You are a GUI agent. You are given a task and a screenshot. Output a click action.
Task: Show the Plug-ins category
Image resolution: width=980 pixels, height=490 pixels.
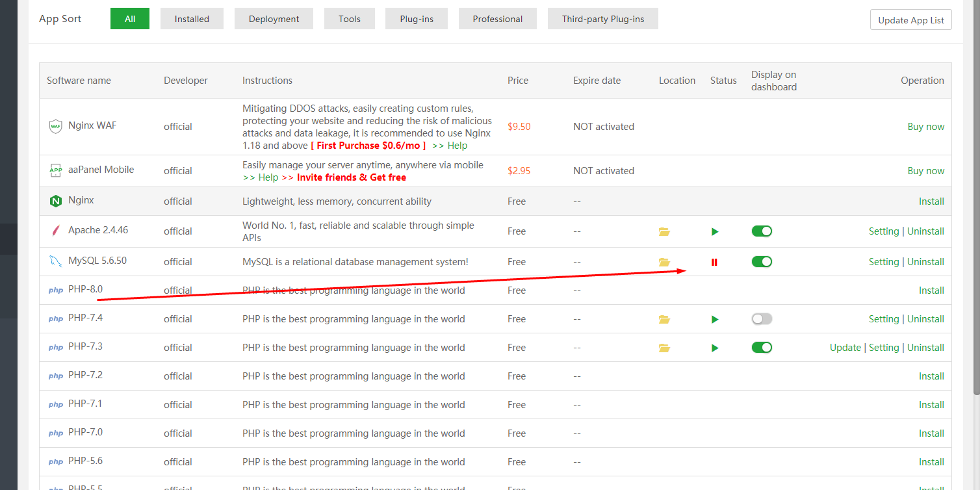[x=417, y=19]
